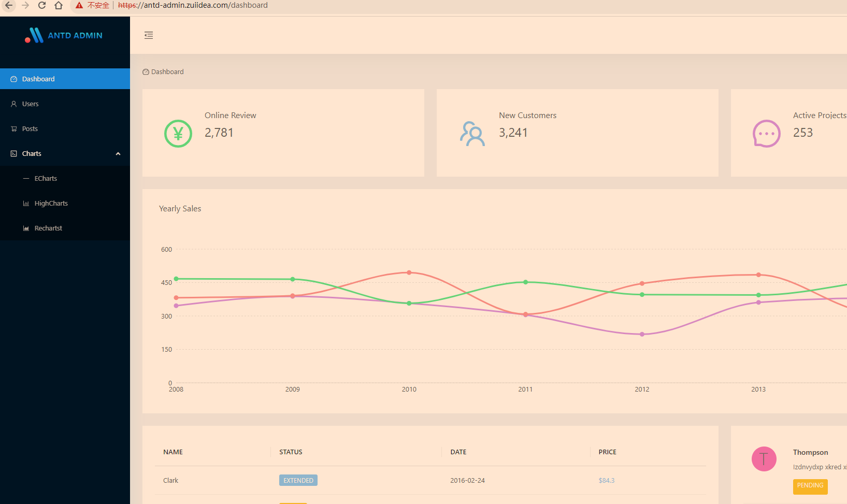Click the DATE column header
The image size is (847, 504).
(x=458, y=452)
